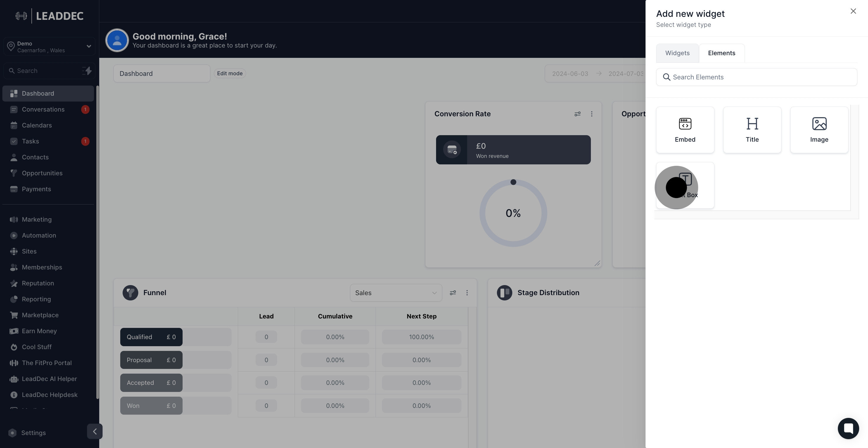Switch to the Elements tab
868x448 pixels.
coord(721,53)
